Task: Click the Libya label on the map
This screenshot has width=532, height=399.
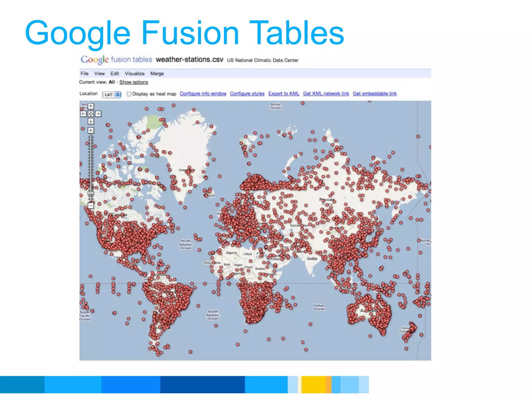Action: 248,254
